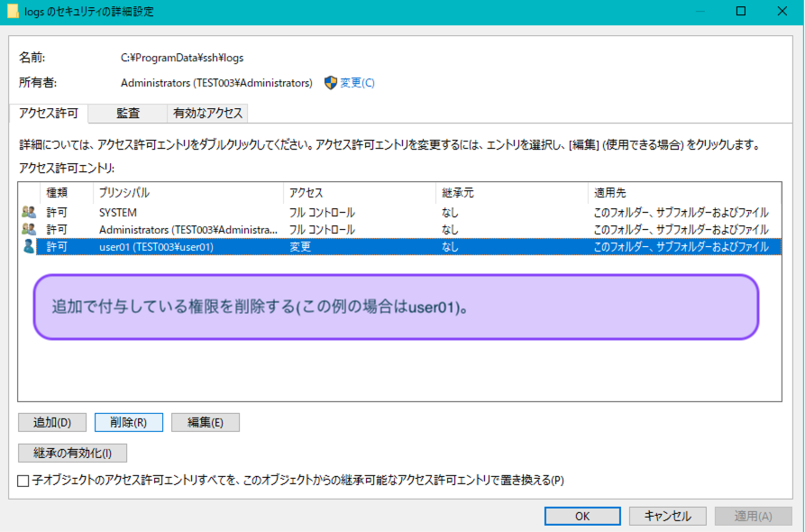Switch to the 監査 tab
This screenshot has height=532, width=805.
[128, 114]
